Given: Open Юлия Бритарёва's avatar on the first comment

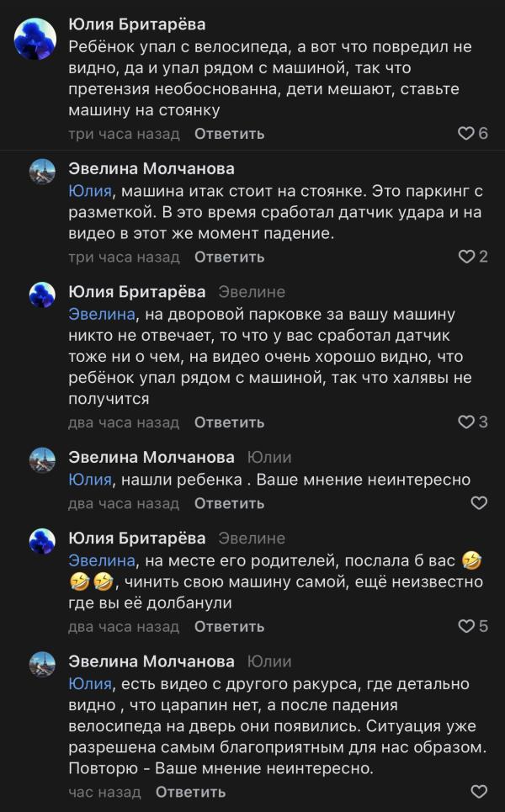Looking at the screenshot, I should pyautogui.click(x=36, y=39).
